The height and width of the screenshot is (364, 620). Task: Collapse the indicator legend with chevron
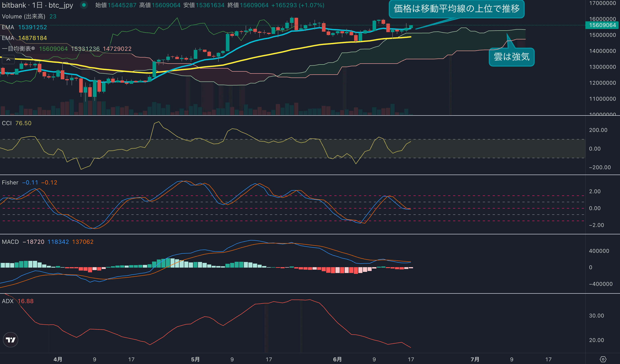click(8, 60)
